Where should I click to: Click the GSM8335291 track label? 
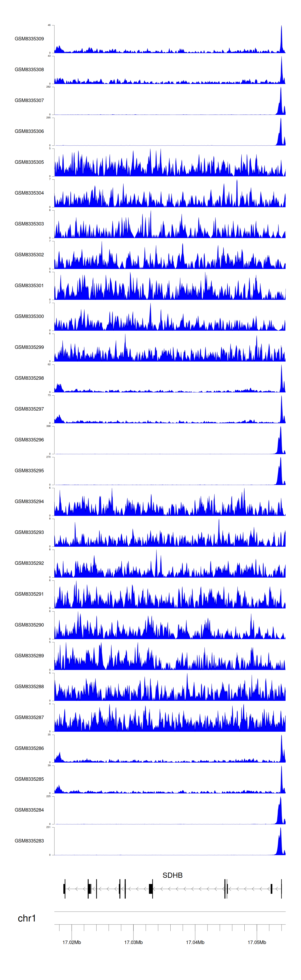[29, 594]
